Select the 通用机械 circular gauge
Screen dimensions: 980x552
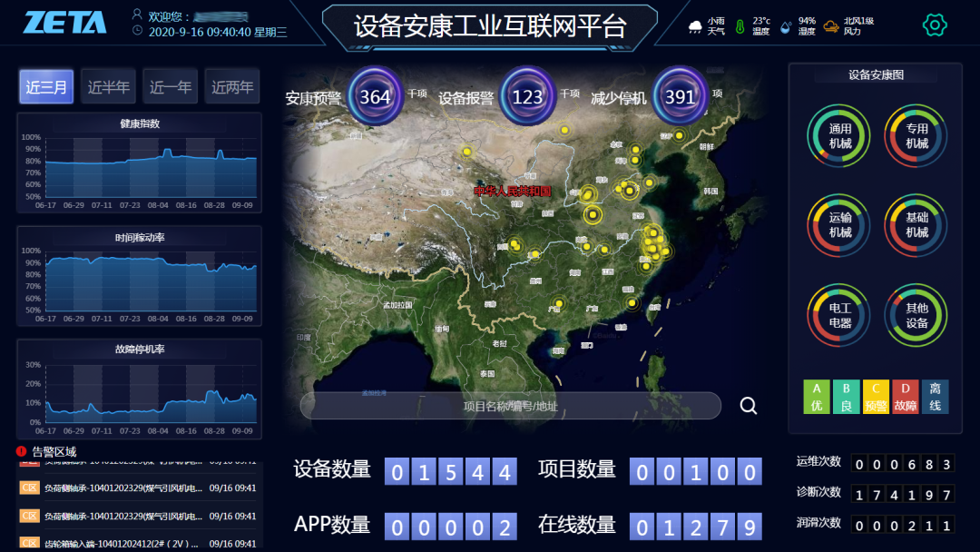(839, 137)
